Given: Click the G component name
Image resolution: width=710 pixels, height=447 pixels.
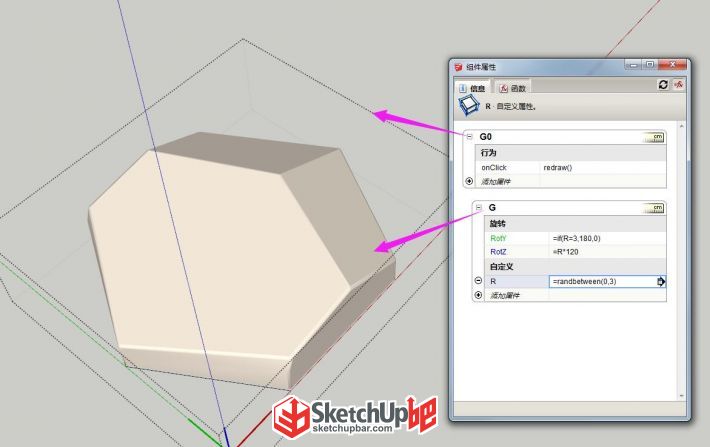Looking at the screenshot, I should pyautogui.click(x=492, y=207).
